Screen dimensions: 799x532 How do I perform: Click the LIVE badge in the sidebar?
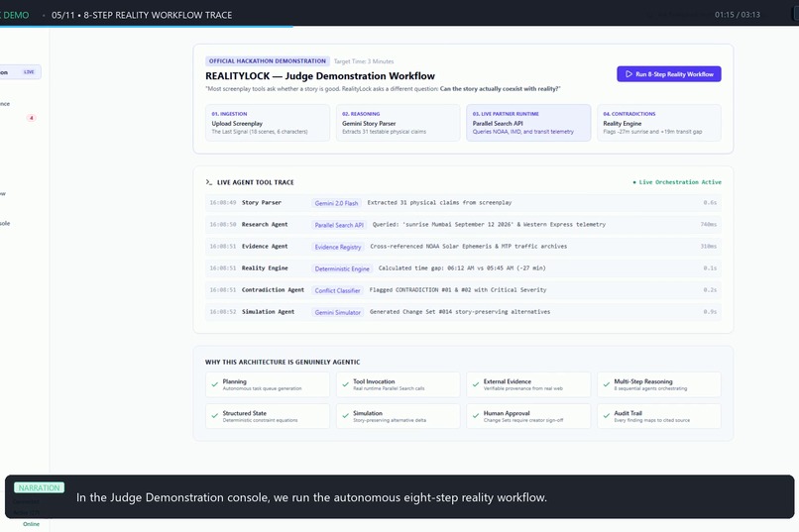point(29,72)
